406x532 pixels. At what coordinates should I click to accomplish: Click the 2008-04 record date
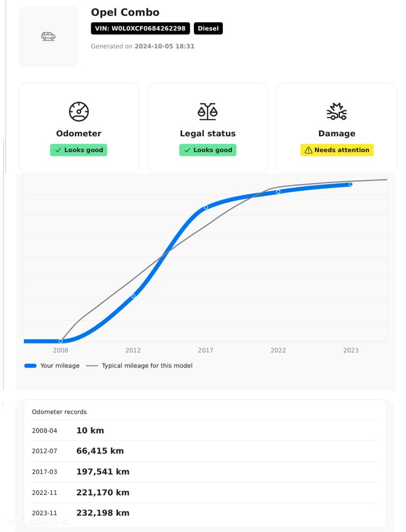coord(44,431)
